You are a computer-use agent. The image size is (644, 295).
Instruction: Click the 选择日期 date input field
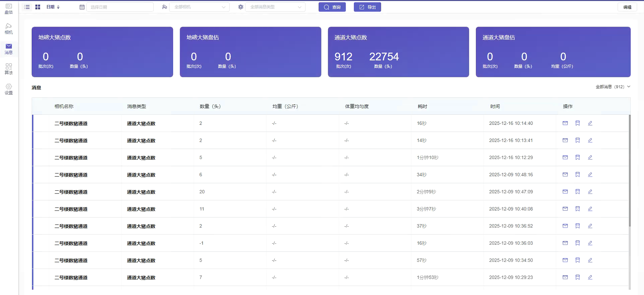[x=120, y=7]
